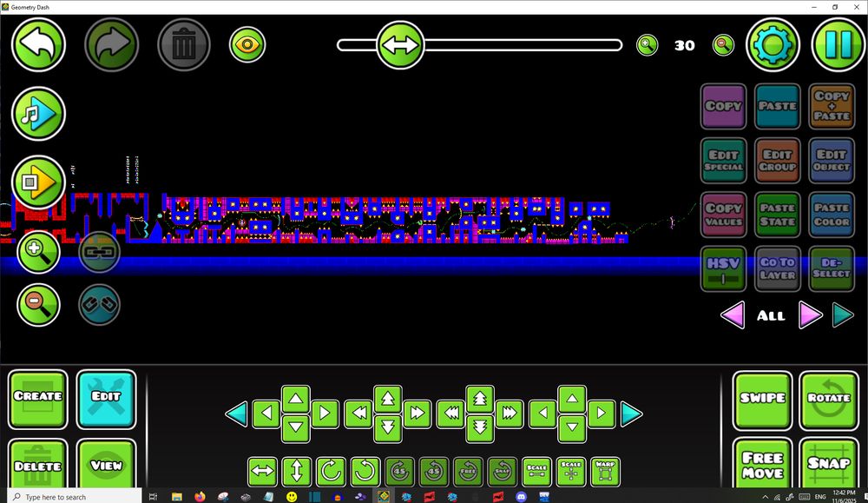Switch to the Create tab
868x503 pixels.
[x=38, y=400]
